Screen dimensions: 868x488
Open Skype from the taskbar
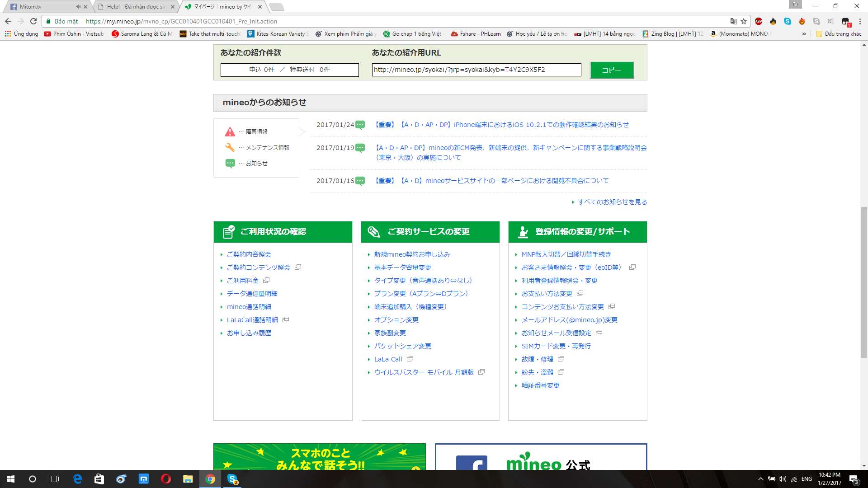[x=232, y=479]
